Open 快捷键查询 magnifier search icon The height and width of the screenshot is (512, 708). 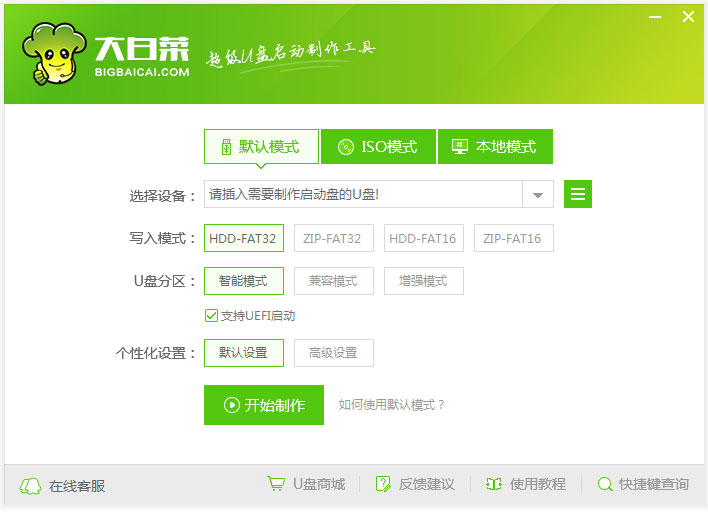tap(604, 484)
